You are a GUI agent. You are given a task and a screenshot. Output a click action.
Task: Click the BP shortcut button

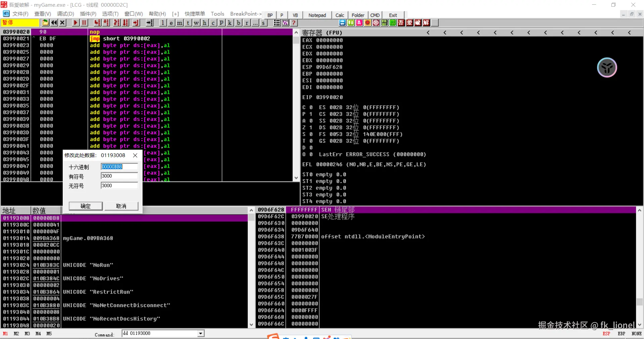pos(270,15)
